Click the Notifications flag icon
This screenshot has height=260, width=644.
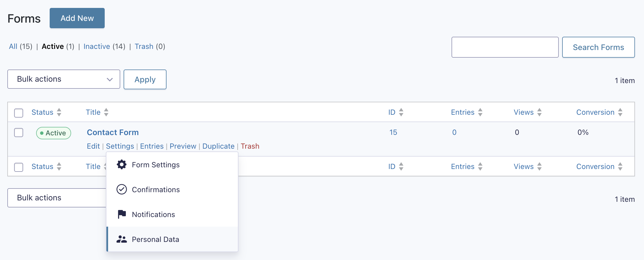(122, 214)
